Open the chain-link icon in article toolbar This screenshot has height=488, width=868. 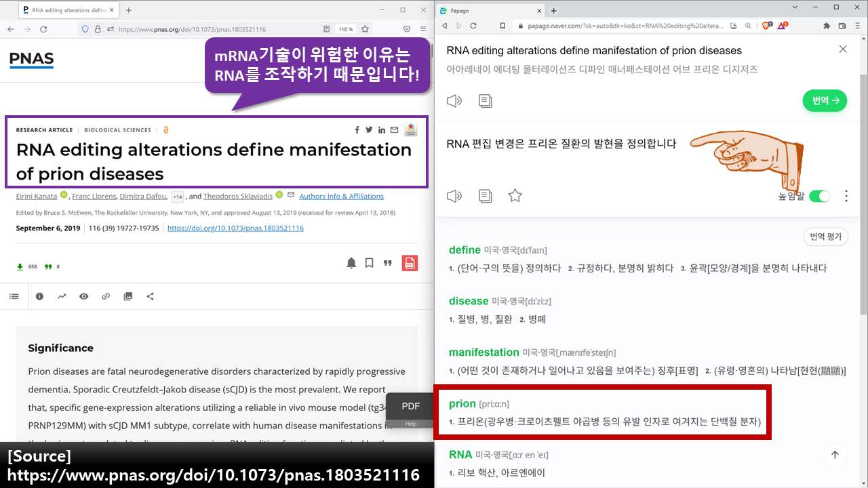tap(106, 296)
